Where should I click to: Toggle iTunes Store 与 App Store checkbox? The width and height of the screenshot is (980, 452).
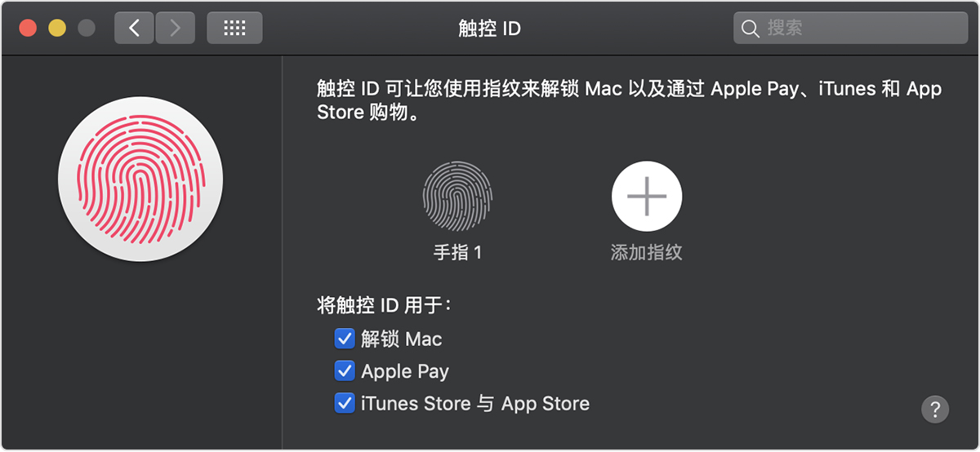coord(344,403)
